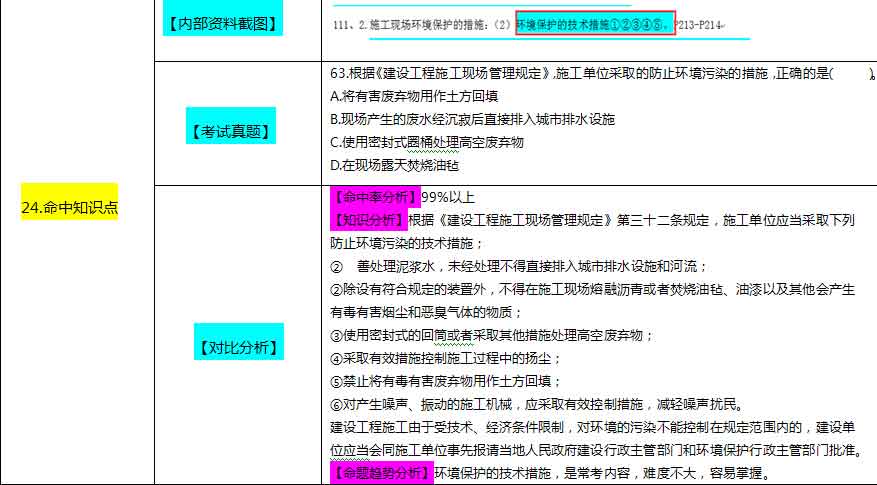This screenshot has width=877, height=485.
Task: Click item ⑥ about 噪声、振动的施工机械
Action: (x=534, y=404)
